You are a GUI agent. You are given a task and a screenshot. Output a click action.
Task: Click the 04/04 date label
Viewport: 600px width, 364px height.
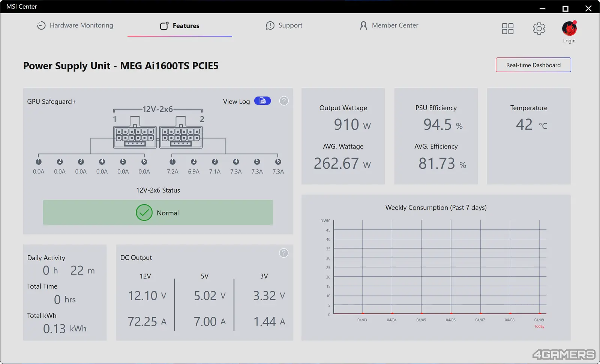(x=391, y=320)
